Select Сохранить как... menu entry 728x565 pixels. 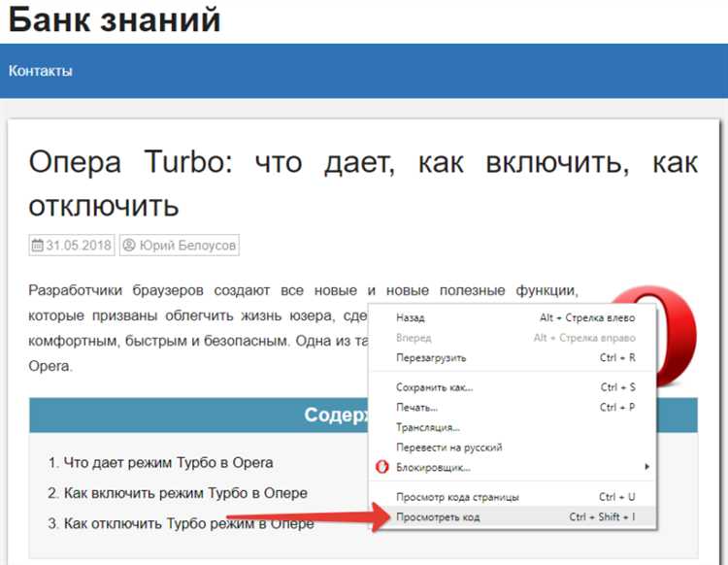(x=513, y=386)
